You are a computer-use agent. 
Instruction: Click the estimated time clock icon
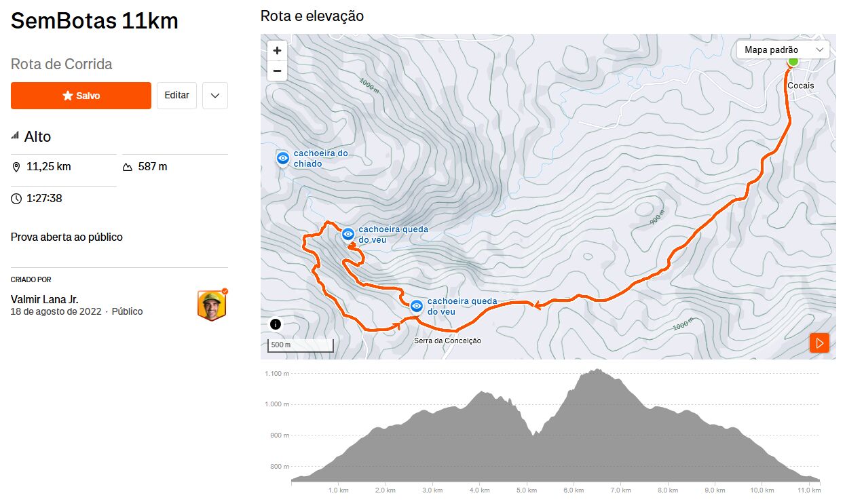[x=16, y=199]
